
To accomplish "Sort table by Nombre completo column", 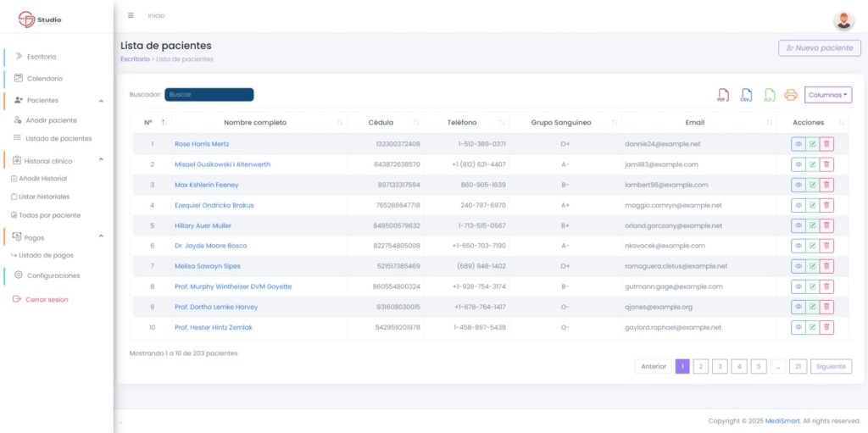I will (255, 123).
